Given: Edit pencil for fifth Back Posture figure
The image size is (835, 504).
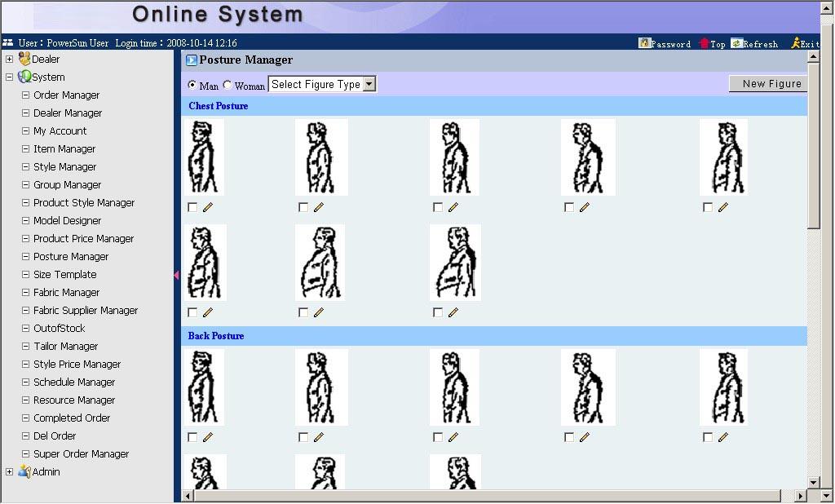Looking at the screenshot, I should click(x=722, y=437).
